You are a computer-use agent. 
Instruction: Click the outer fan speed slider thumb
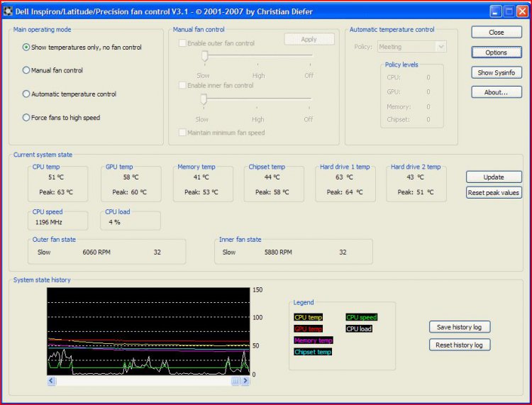pos(204,55)
